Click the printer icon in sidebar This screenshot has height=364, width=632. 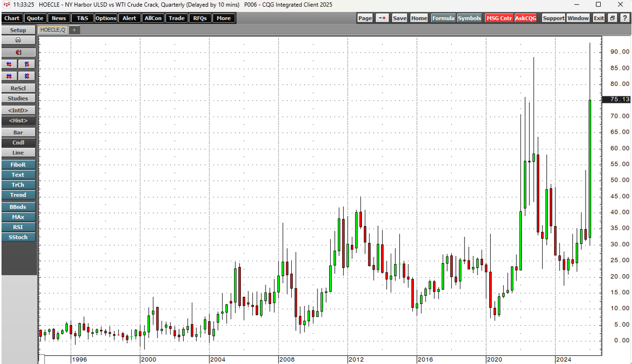[18, 40]
